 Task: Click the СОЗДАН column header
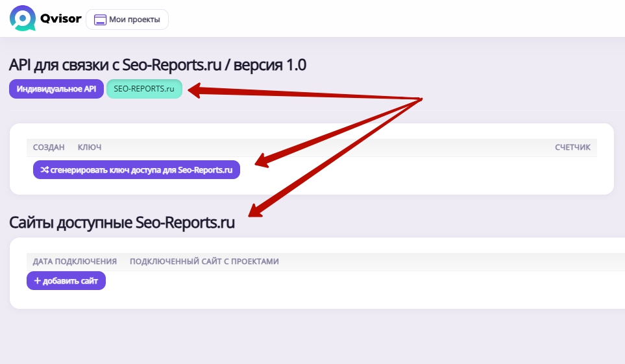pyautogui.click(x=49, y=147)
